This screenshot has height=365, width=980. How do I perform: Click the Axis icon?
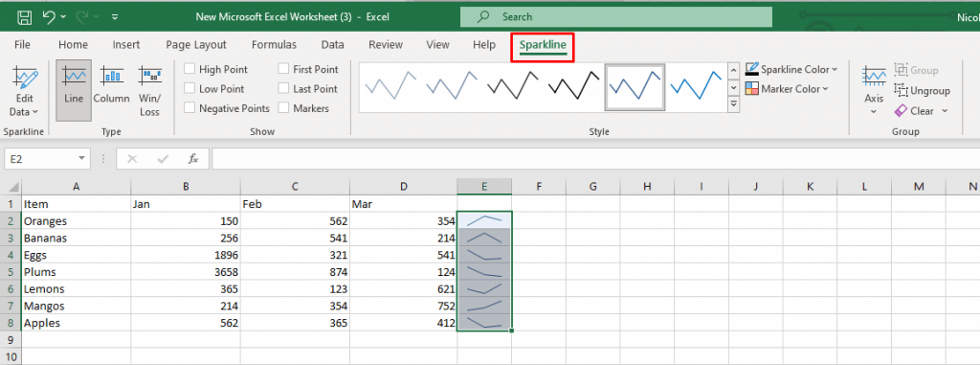(874, 77)
